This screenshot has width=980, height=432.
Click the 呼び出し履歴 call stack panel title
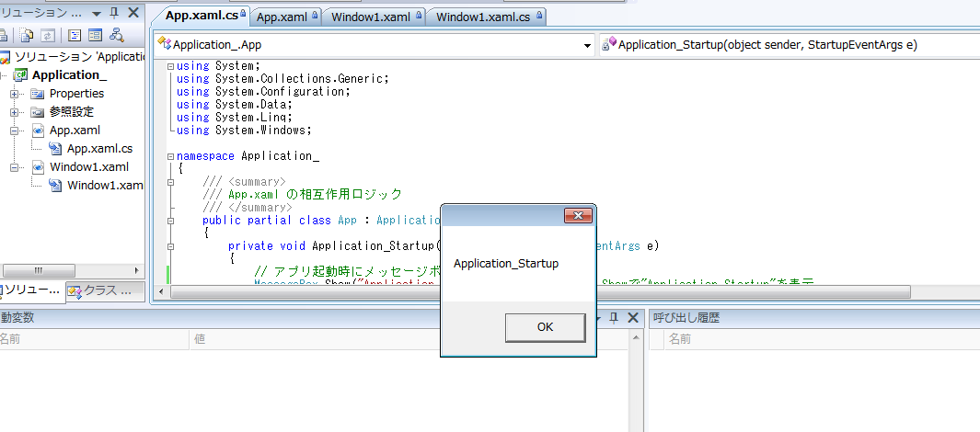point(686,318)
